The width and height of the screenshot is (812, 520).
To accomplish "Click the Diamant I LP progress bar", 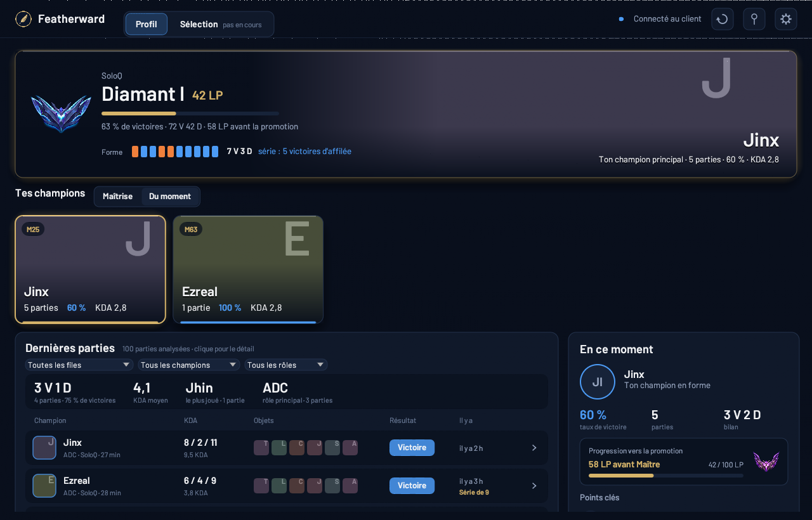I will 190,114.
